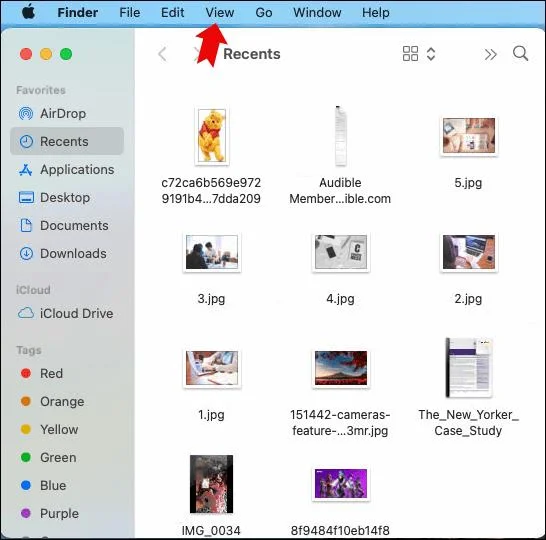The width and height of the screenshot is (546, 540).
Task: Select the Winnie the Pooh image thumbnail
Action: (x=212, y=136)
